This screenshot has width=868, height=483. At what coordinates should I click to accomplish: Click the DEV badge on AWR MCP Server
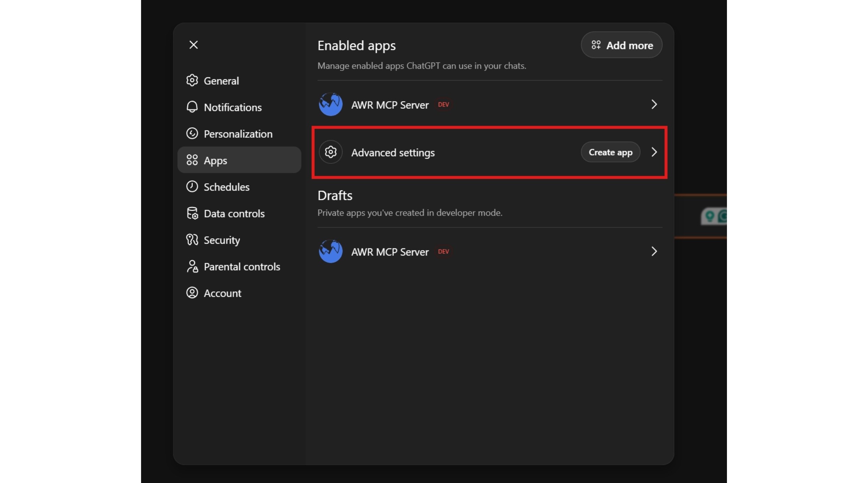tap(443, 104)
